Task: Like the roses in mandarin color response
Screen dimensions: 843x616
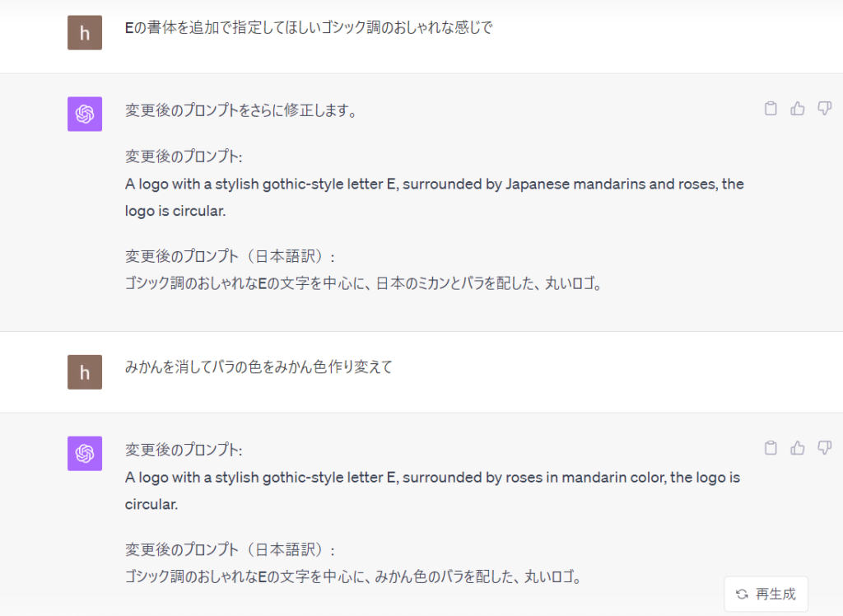Action: [797, 448]
